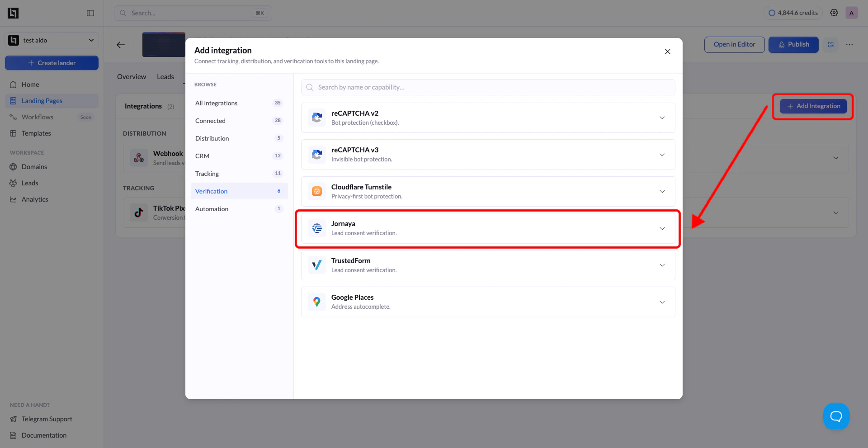
Task: Go to Home in sidebar
Action: click(52, 85)
